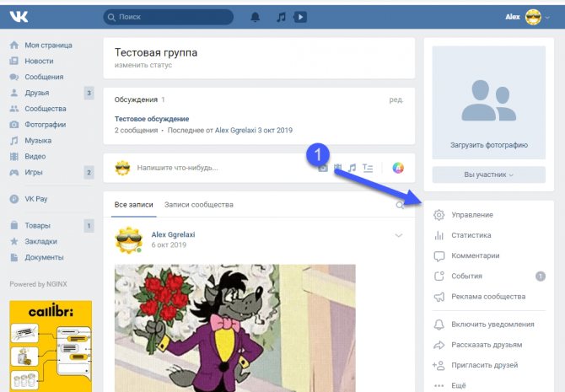Click the События counter badge

[x=541, y=277]
